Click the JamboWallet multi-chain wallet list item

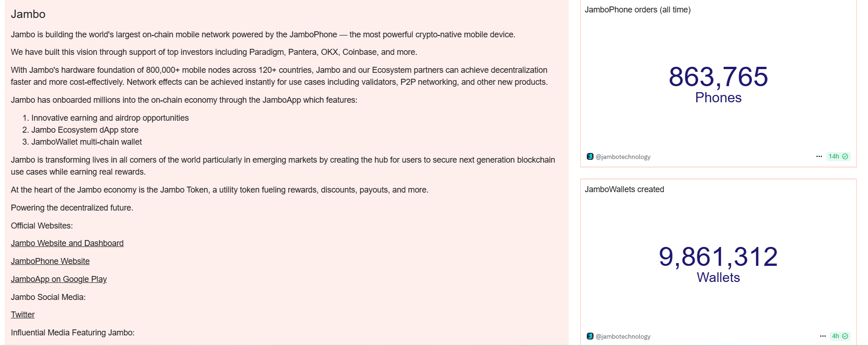click(86, 142)
